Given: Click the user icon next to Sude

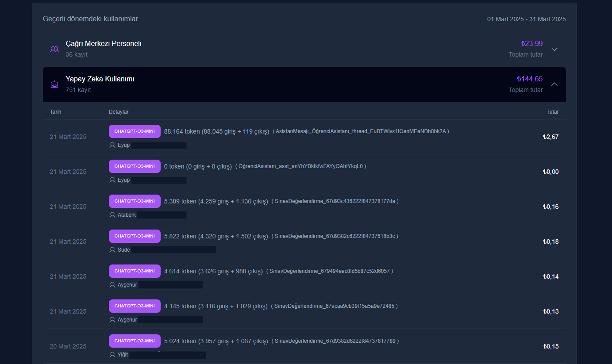Looking at the screenshot, I should [112, 250].
